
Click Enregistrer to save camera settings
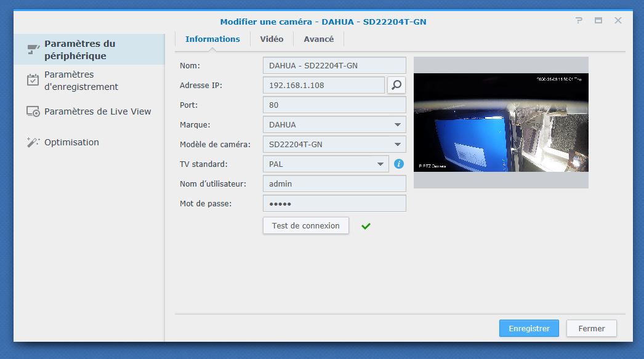(529, 328)
